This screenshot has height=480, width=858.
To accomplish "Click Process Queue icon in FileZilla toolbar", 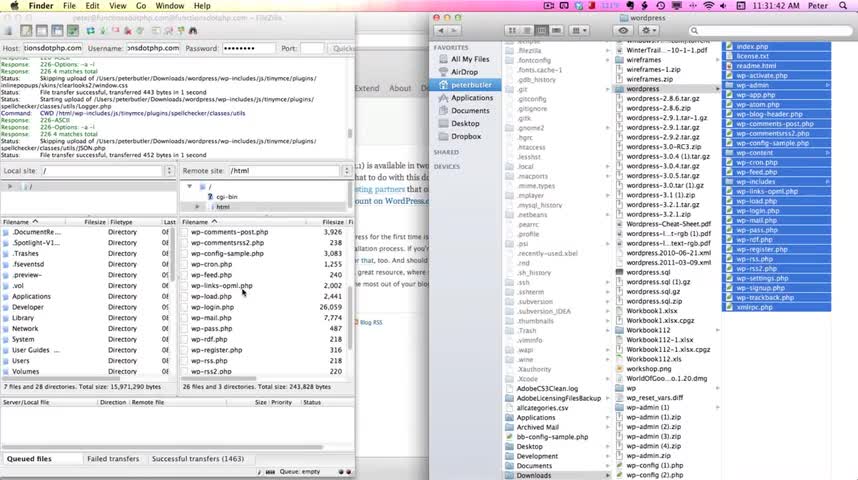I will pos(103,31).
